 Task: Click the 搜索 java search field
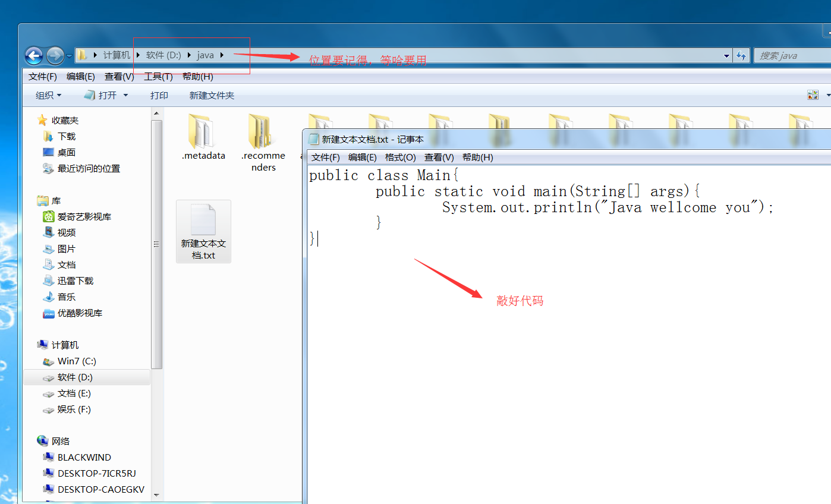tap(792, 55)
